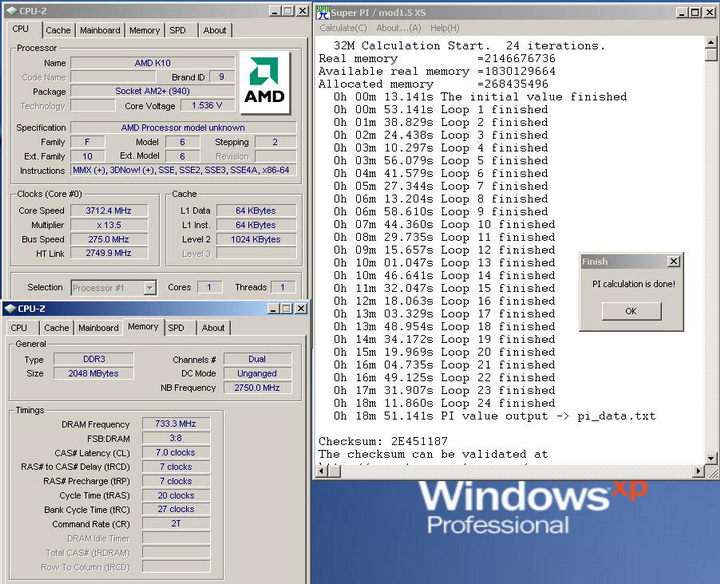
Task: Open SPD tab in lower CPU-Z window
Action: tap(176, 328)
